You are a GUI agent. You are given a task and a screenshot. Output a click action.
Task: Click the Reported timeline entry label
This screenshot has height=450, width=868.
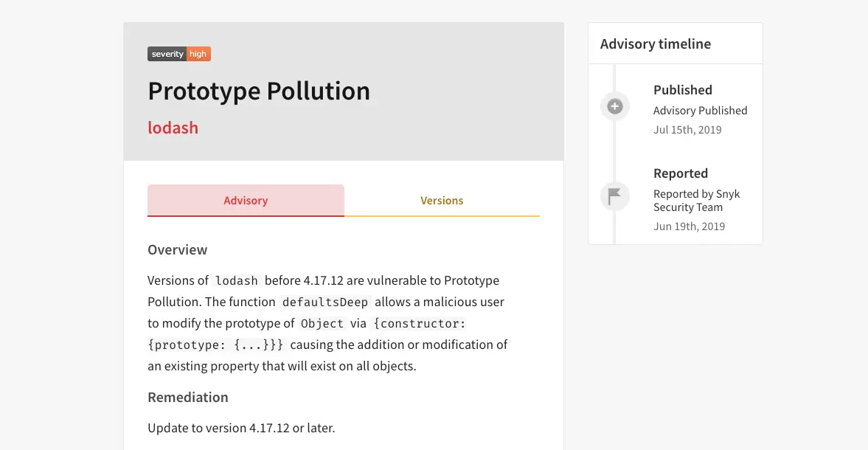pyautogui.click(x=681, y=173)
